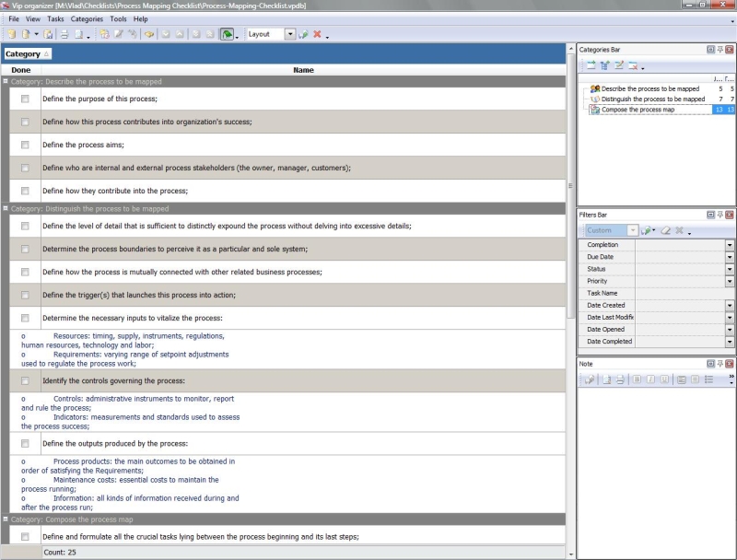737x560 pixels.
Task: Open the Categories menu
Action: click(87, 18)
